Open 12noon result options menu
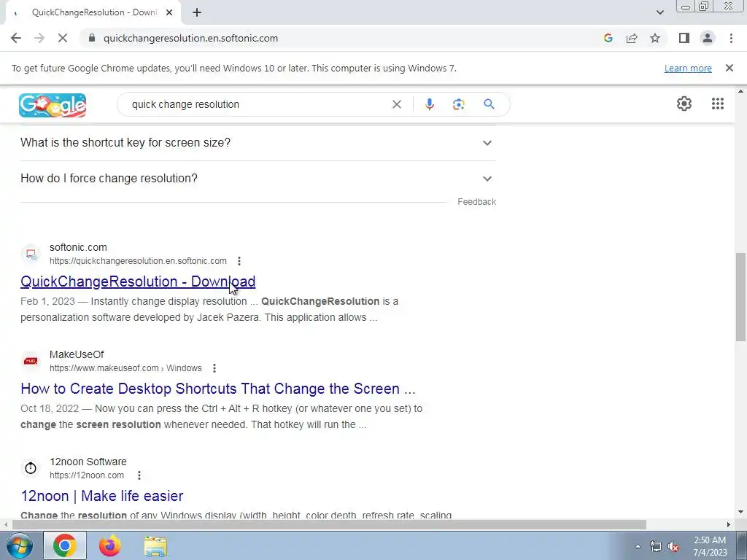The image size is (747, 560). click(x=139, y=475)
